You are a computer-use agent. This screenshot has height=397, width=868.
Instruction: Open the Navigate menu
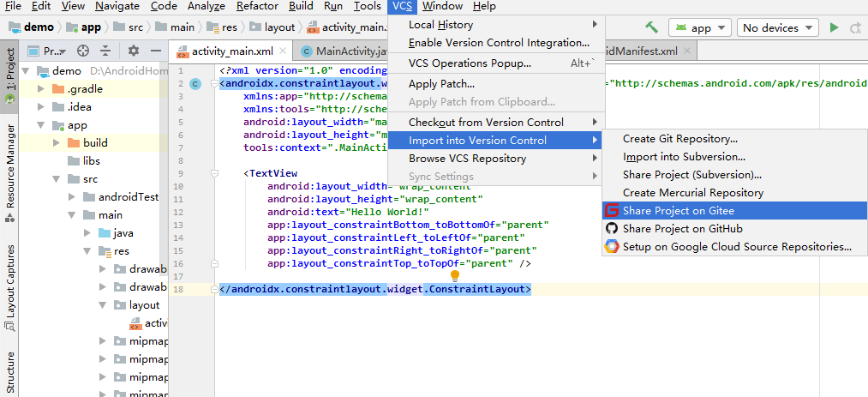tap(117, 6)
